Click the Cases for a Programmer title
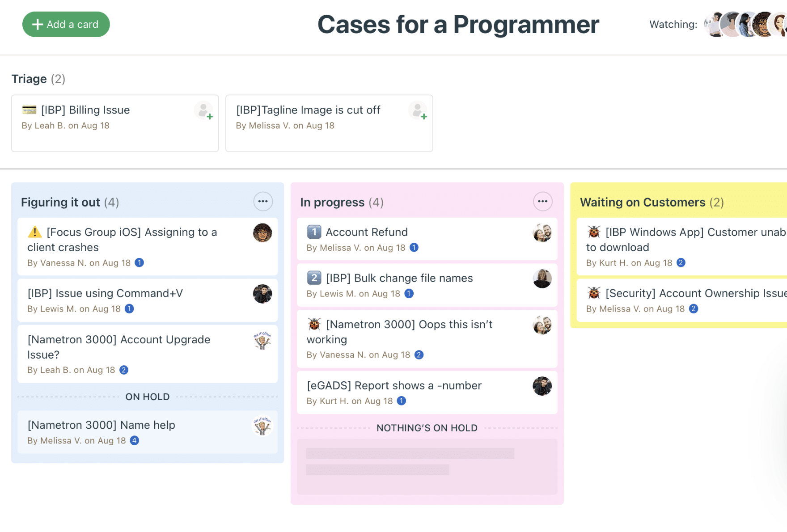This screenshot has width=787, height=532. point(458,25)
